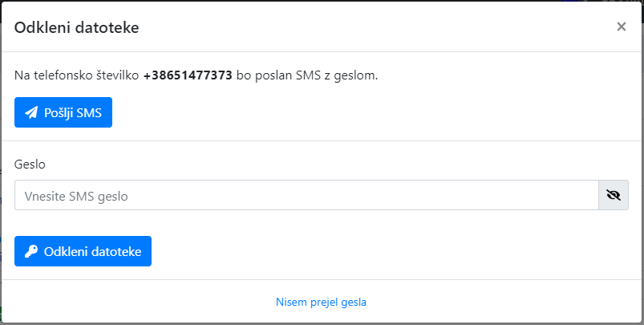
Task: Click the text "Na telefonsko številko"
Action: (x=77, y=75)
